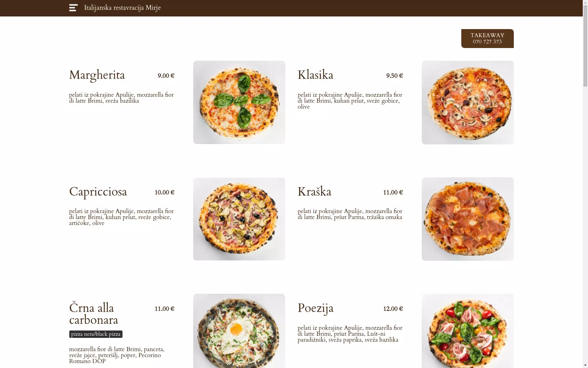Select the Klasika heading
Screen dimensions: 588x368
[315, 75]
